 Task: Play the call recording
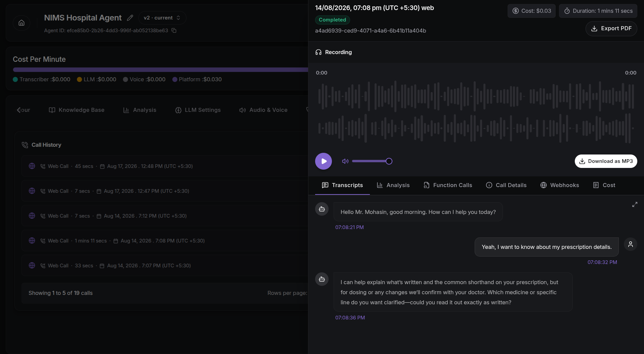coord(324,161)
